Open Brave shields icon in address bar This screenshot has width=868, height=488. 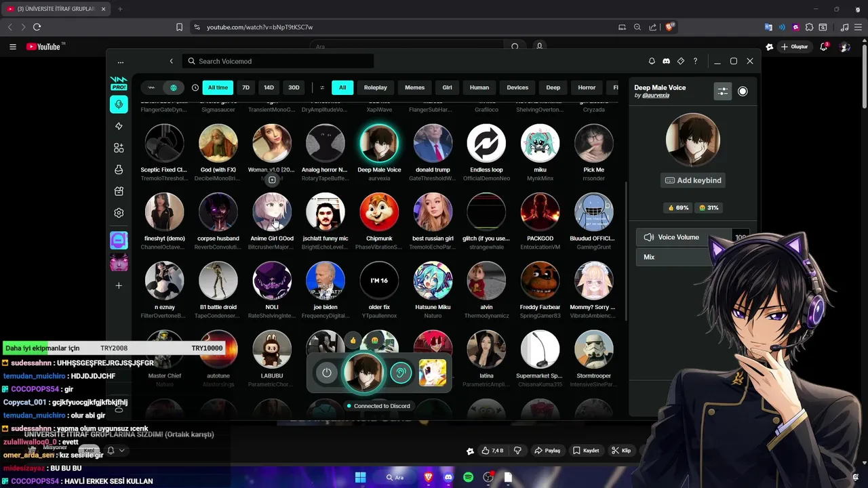[x=670, y=27]
